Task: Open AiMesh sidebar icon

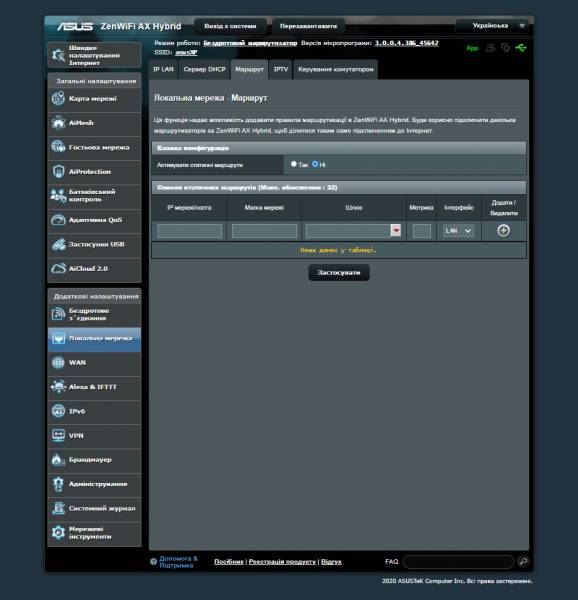Action: 59,123
